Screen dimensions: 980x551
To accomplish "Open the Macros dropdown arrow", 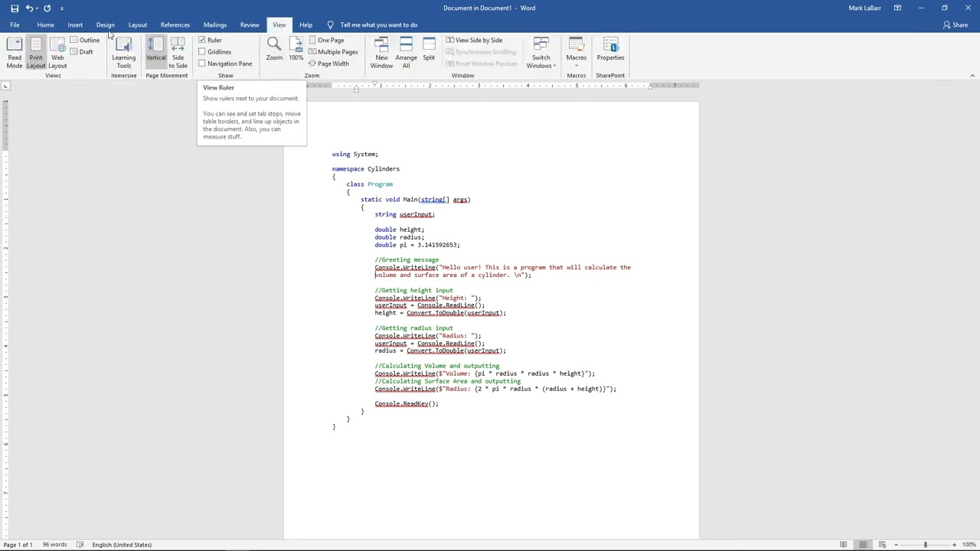I will point(577,66).
